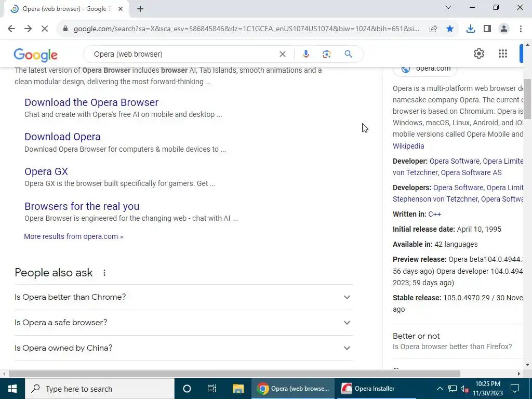Click the URL address bar
The height and width of the screenshot is (399, 532).
[x=246, y=29]
